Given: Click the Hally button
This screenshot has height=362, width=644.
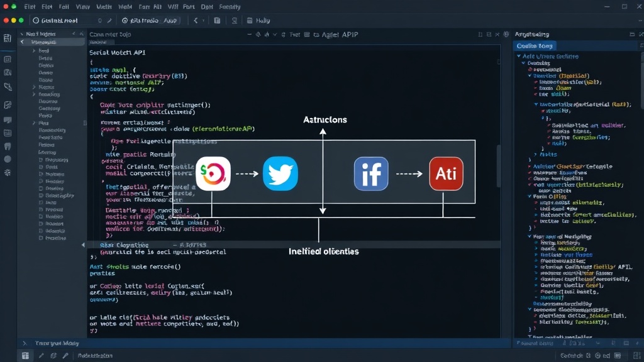Looking at the screenshot, I should (263, 21).
